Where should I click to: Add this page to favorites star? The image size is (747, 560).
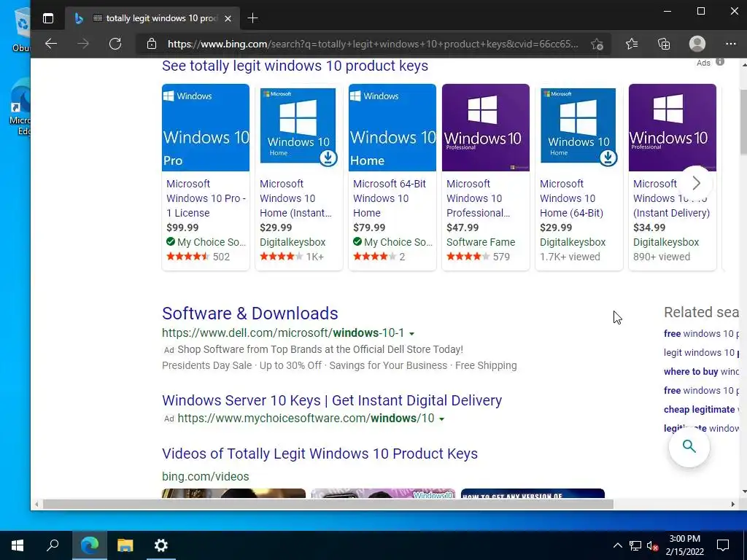(x=597, y=44)
